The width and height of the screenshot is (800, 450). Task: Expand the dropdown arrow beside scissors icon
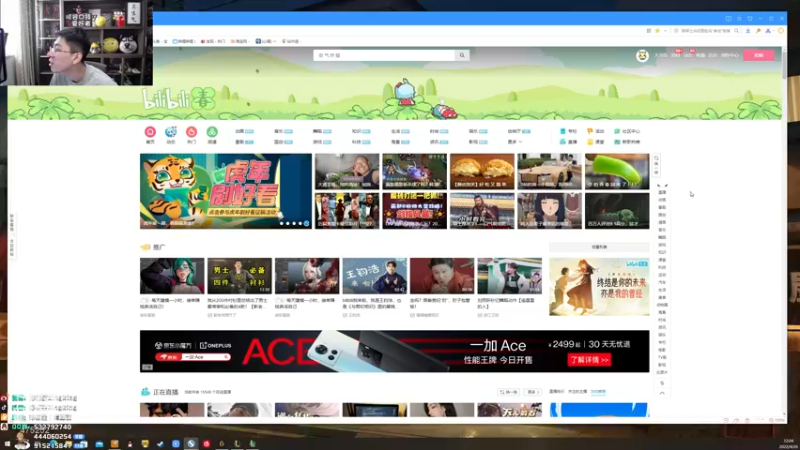pos(773,31)
